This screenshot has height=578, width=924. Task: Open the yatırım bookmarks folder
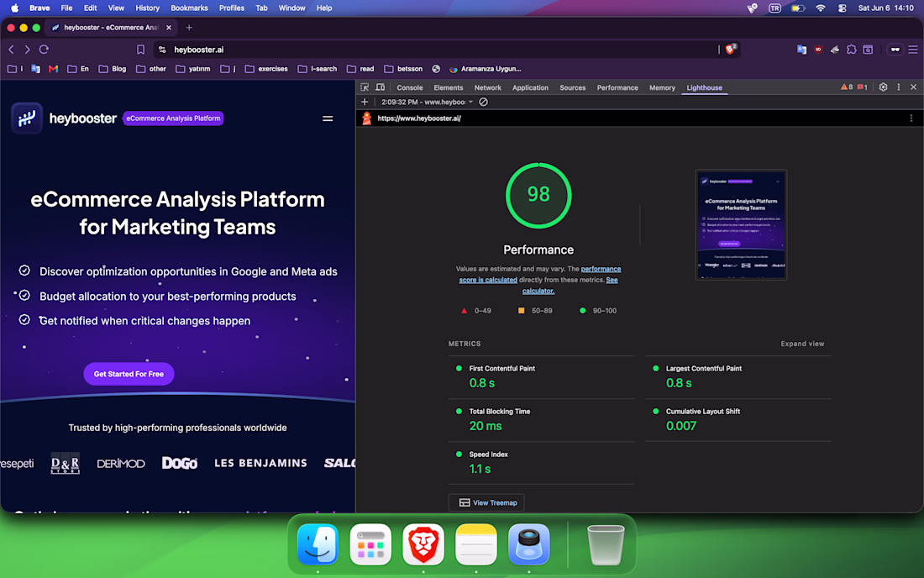pyautogui.click(x=192, y=69)
